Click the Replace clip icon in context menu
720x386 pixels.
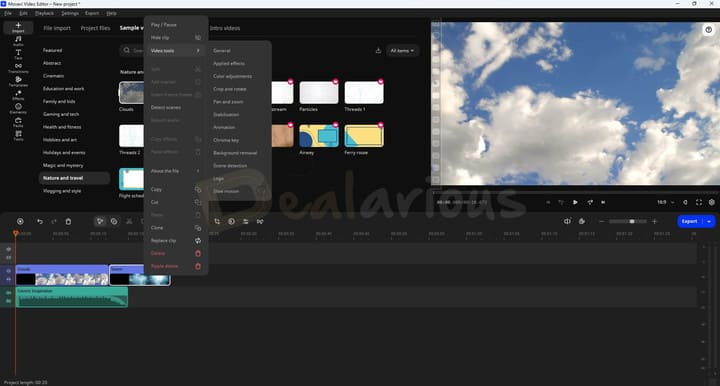pos(198,241)
